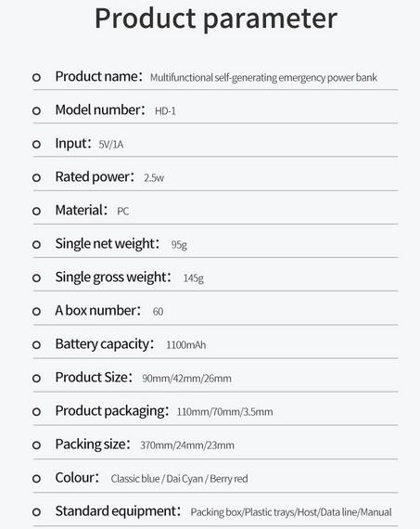Select the 5V/1A input value

pyautogui.click(x=111, y=145)
